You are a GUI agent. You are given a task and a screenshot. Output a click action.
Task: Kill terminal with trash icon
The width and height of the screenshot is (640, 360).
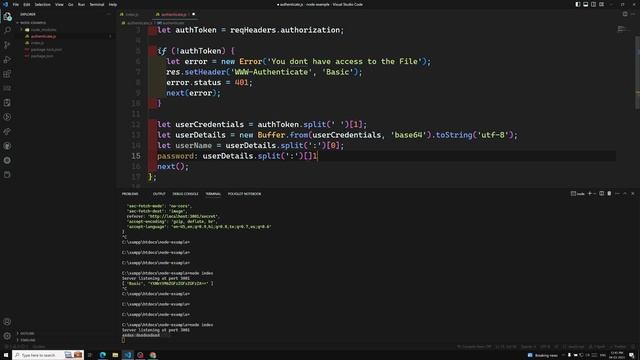click(609, 193)
